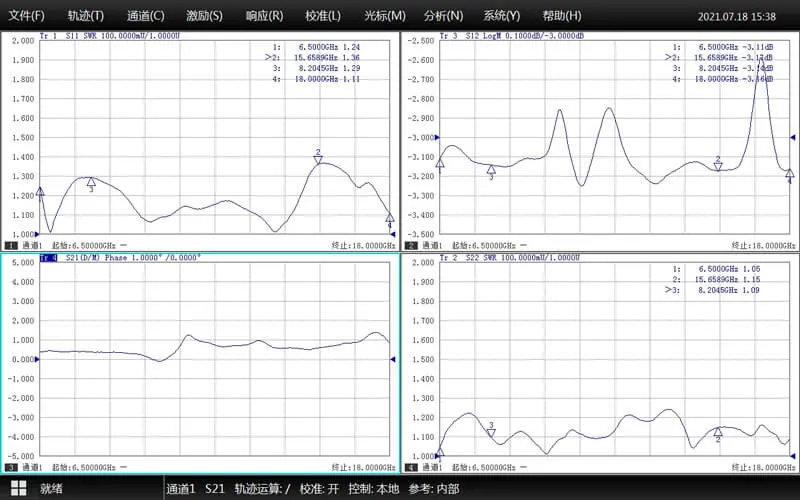Click the Tr 3 S12 LogM trace label
The width and height of the screenshot is (800, 500).
[512, 36]
